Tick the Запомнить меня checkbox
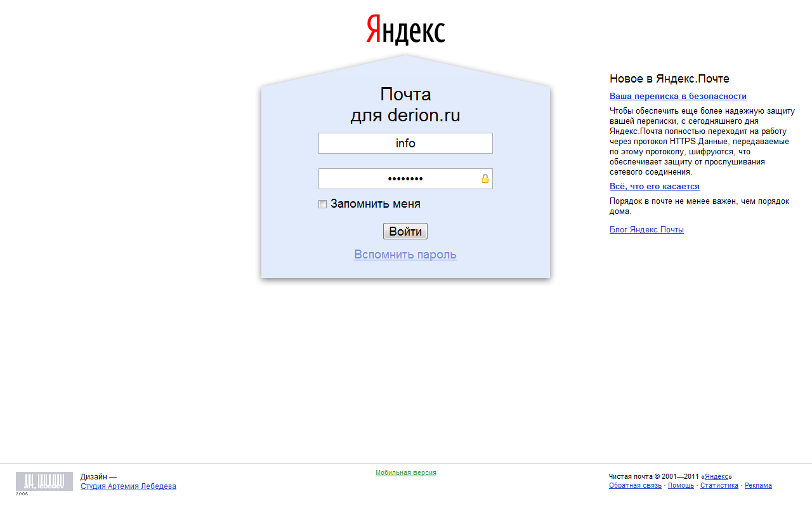Viewport: 812px width, 508px height. [x=323, y=204]
